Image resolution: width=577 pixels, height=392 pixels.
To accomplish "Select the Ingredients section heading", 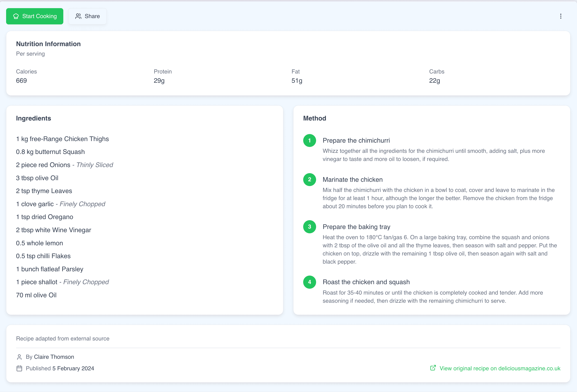I will click(x=33, y=118).
